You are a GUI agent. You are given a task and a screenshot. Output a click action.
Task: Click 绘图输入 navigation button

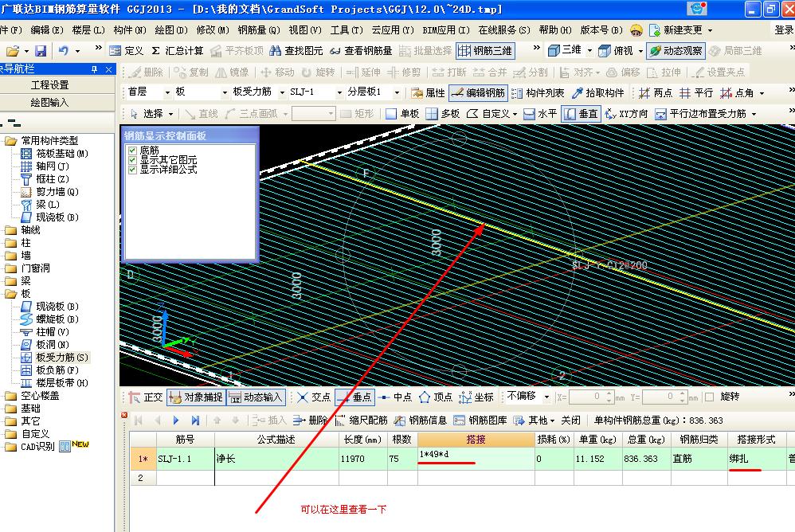(x=49, y=103)
